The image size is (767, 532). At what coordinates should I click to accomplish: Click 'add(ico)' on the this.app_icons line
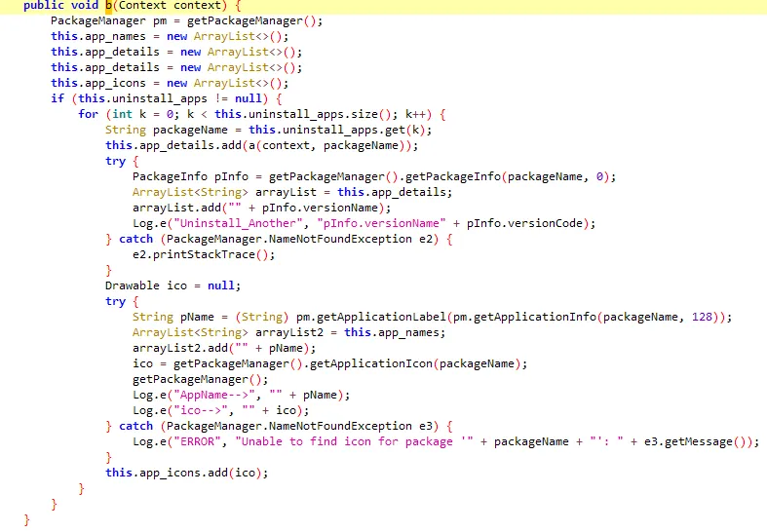234,474
